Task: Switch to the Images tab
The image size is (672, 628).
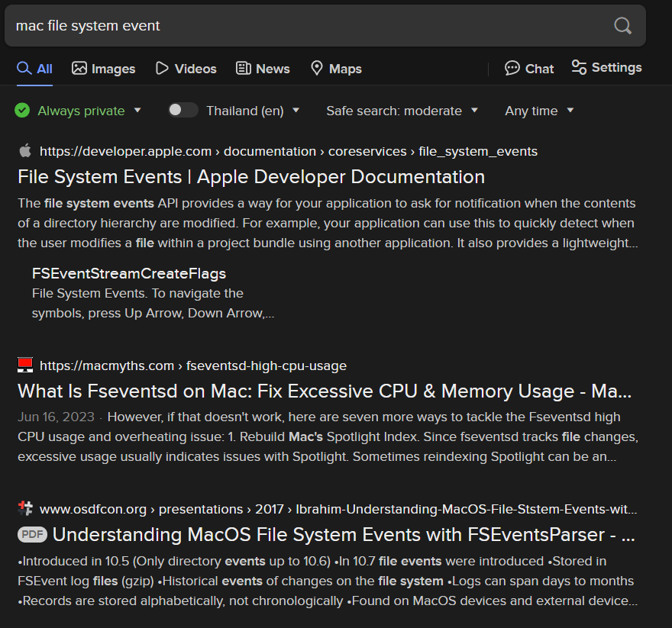Action: click(x=103, y=69)
